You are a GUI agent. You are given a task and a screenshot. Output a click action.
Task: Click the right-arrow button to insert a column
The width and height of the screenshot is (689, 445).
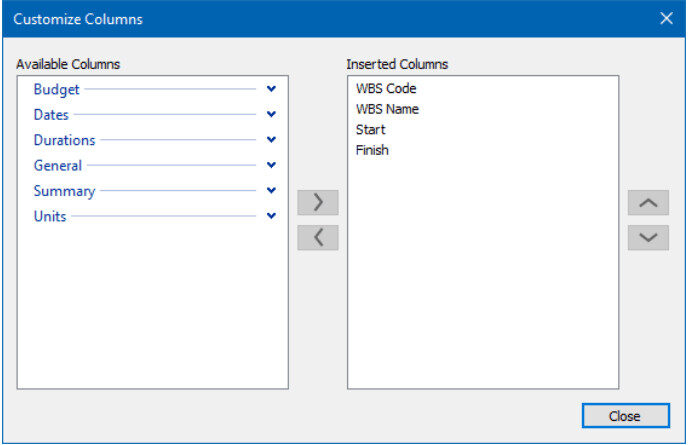[x=318, y=203]
